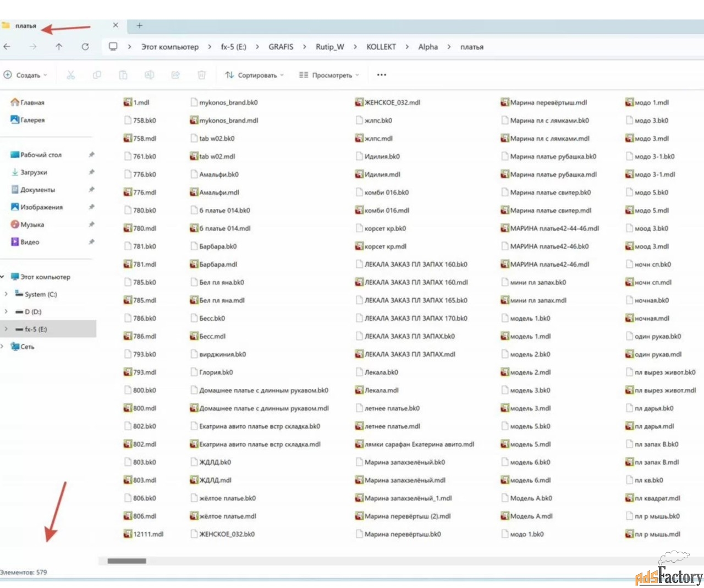Open the Сортировать sort dropdown
This screenshot has height=588, width=704.
[x=254, y=75]
